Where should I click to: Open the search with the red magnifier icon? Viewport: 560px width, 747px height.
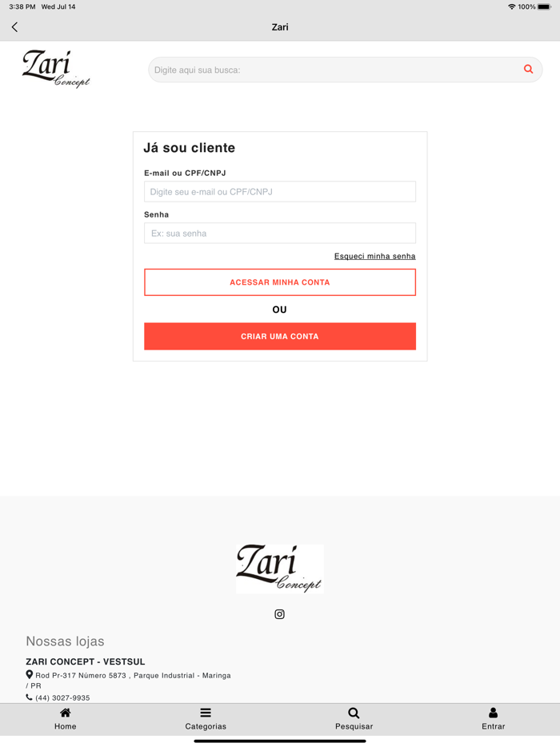pyautogui.click(x=528, y=70)
